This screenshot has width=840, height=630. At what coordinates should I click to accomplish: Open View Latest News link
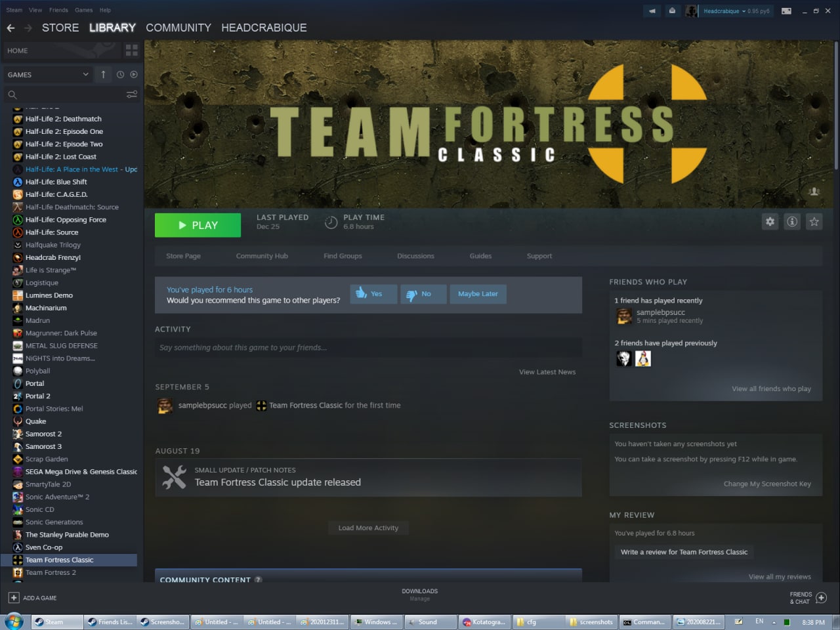point(547,372)
